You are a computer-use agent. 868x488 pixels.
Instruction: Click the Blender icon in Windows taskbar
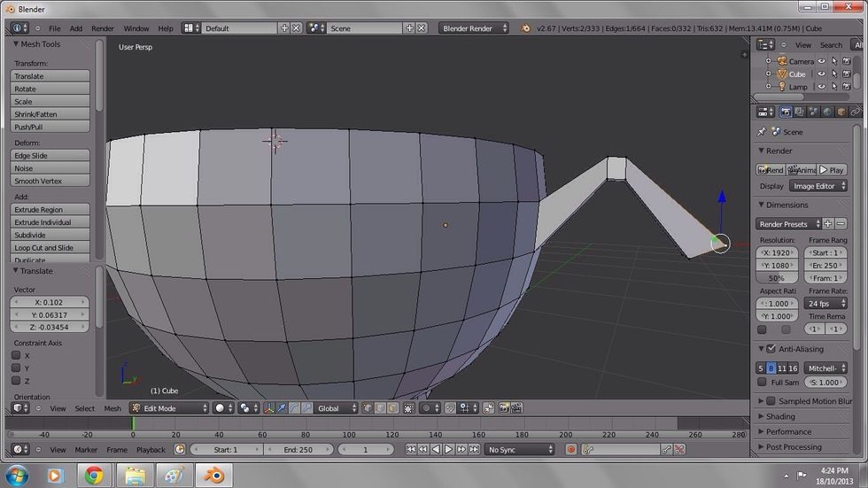point(213,476)
